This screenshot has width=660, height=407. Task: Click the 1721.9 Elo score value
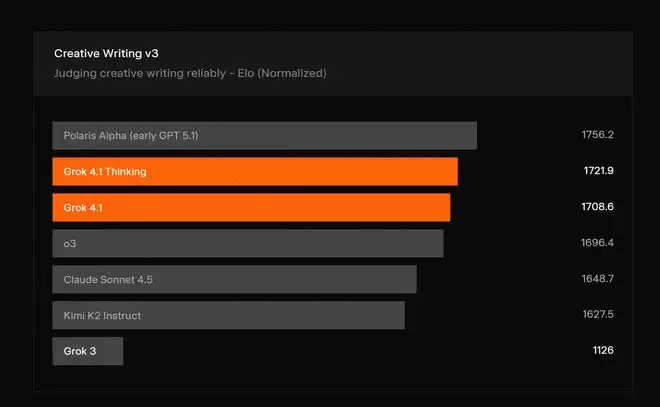tap(598, 171)
